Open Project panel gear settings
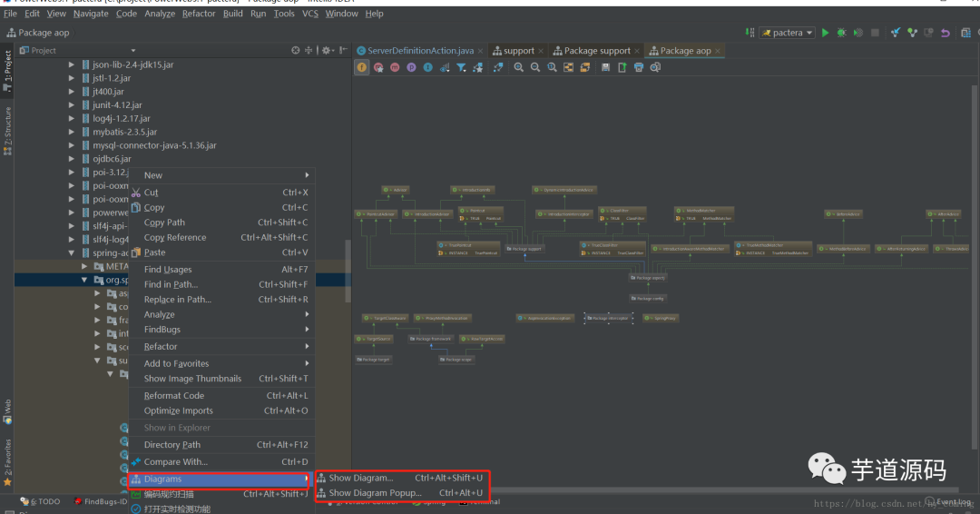Screen dimensions: 980x514 (327, 51)
